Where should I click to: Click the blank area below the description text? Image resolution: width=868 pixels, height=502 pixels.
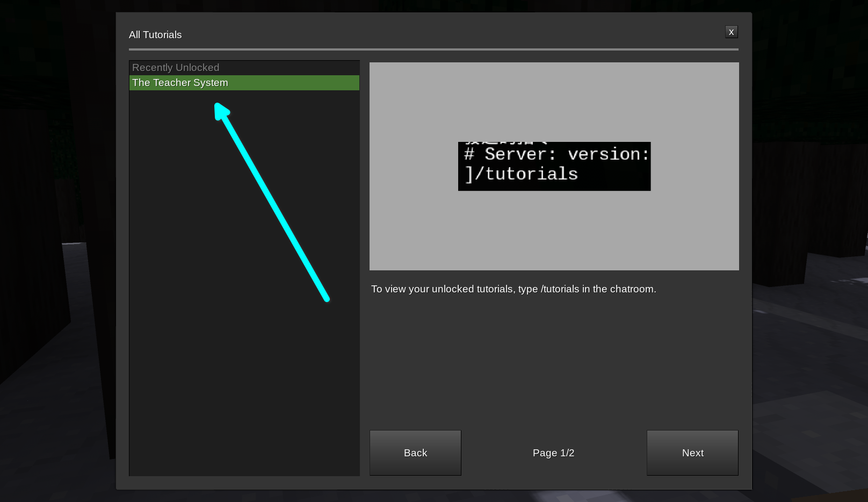[554, 360]
